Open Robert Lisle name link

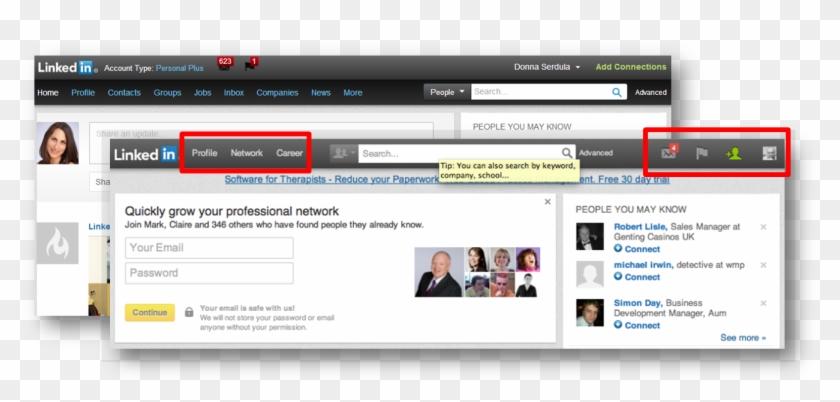click(x=641, y=227)
